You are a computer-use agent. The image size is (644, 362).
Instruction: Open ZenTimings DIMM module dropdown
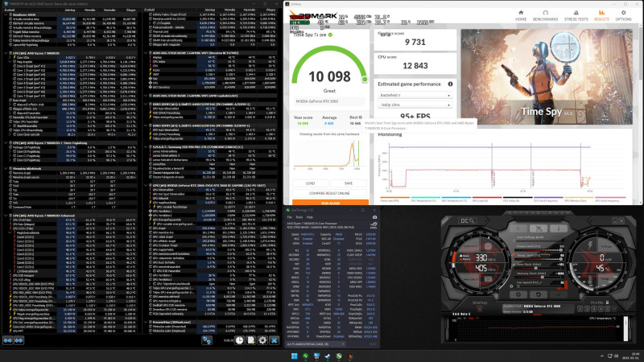[316, 344]
